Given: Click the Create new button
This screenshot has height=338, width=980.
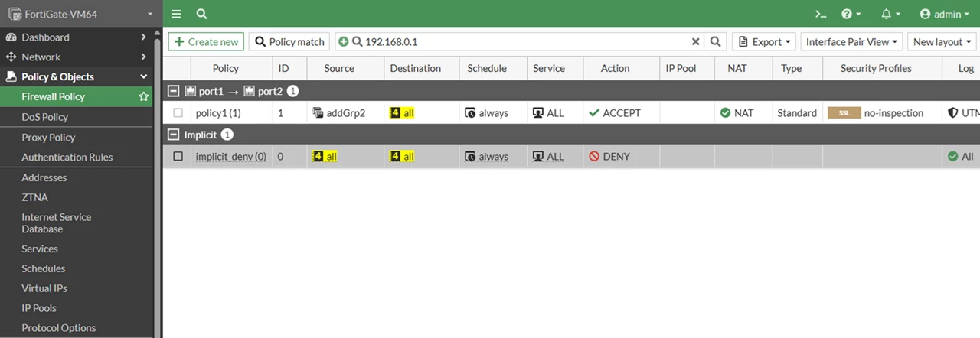Looking at the screenshot, I should click(x=206, y=42).
